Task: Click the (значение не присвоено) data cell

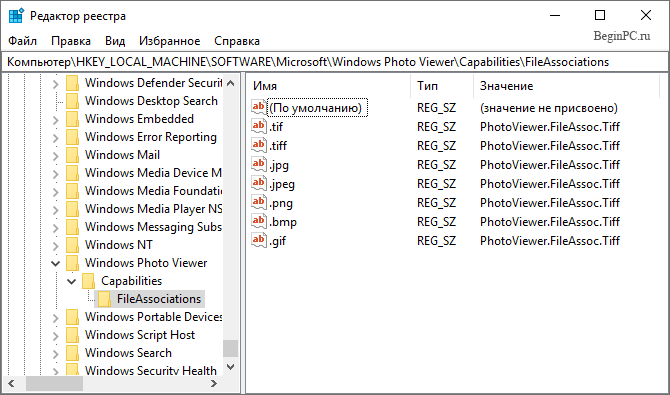Action: 549,108
